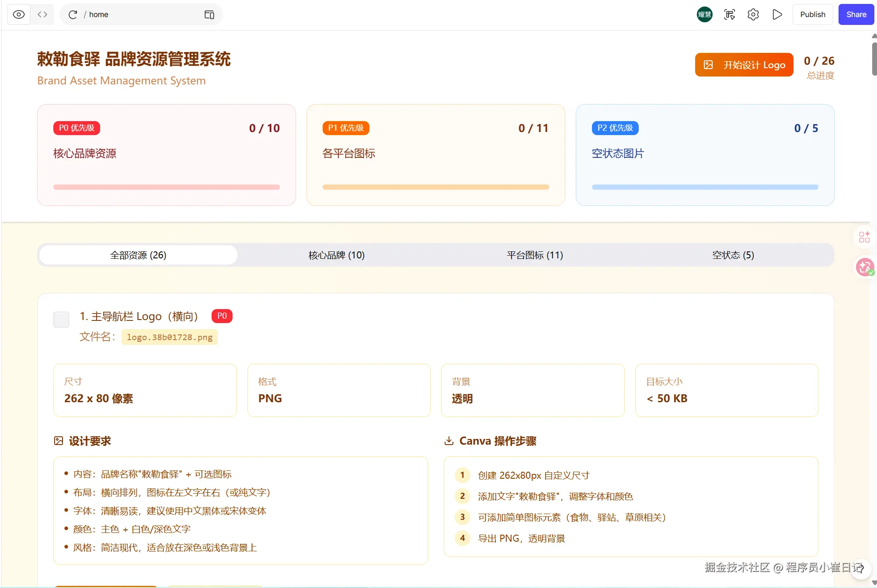Check the 主导航栏 Logo item checkbox
This screenshot has width=877, height=588.
[61, 319]
